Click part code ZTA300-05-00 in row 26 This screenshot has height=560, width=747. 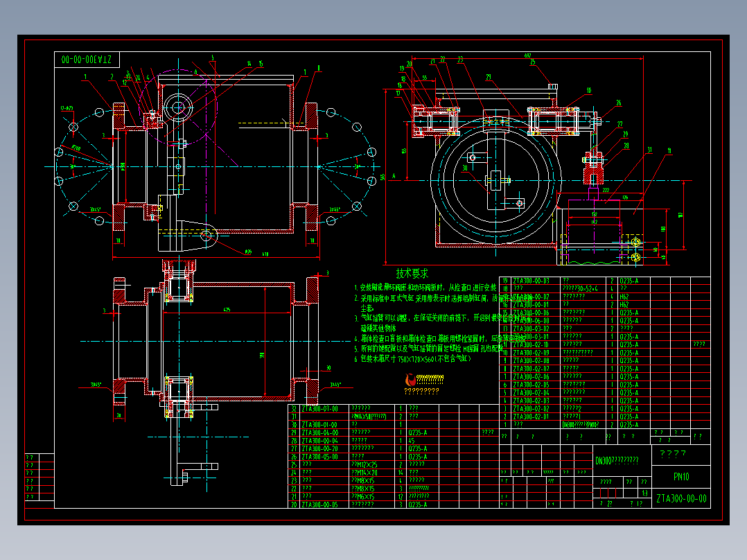tap(319, 457)
